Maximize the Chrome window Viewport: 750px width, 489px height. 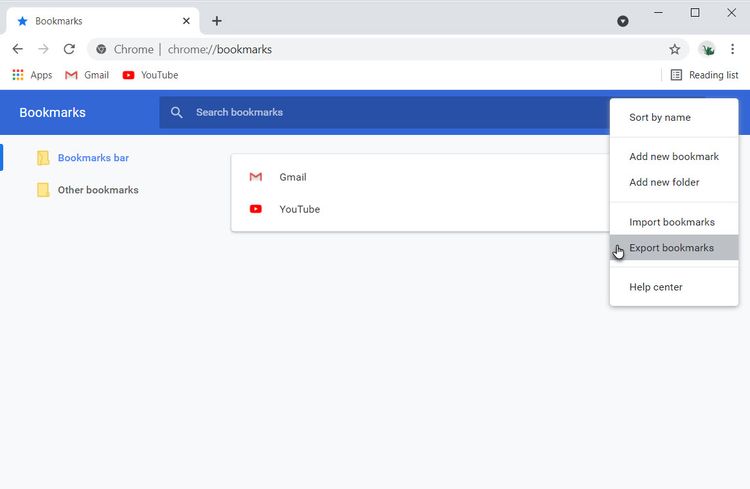coord(695,13)
